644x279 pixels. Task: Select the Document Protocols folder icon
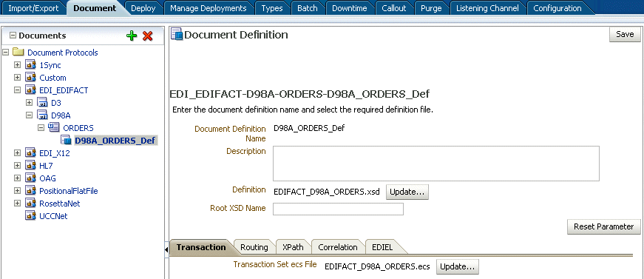pos(18,53)
